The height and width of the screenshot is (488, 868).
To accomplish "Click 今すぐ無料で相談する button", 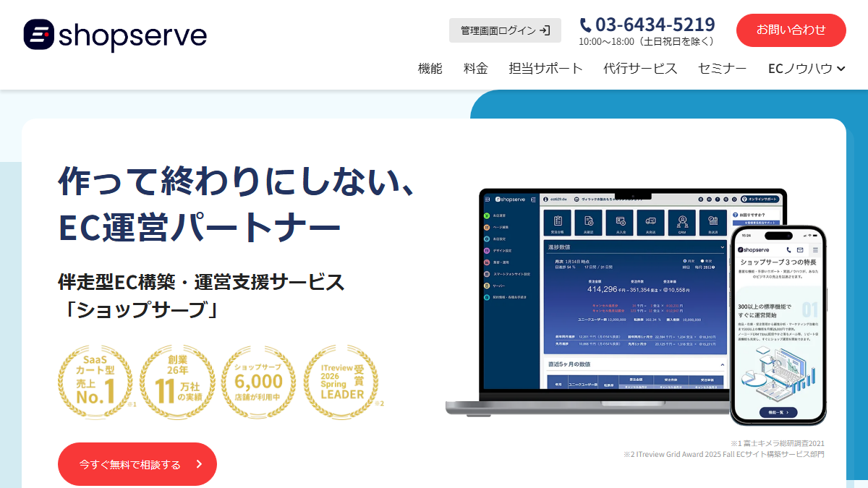I will tap(137, 464).
